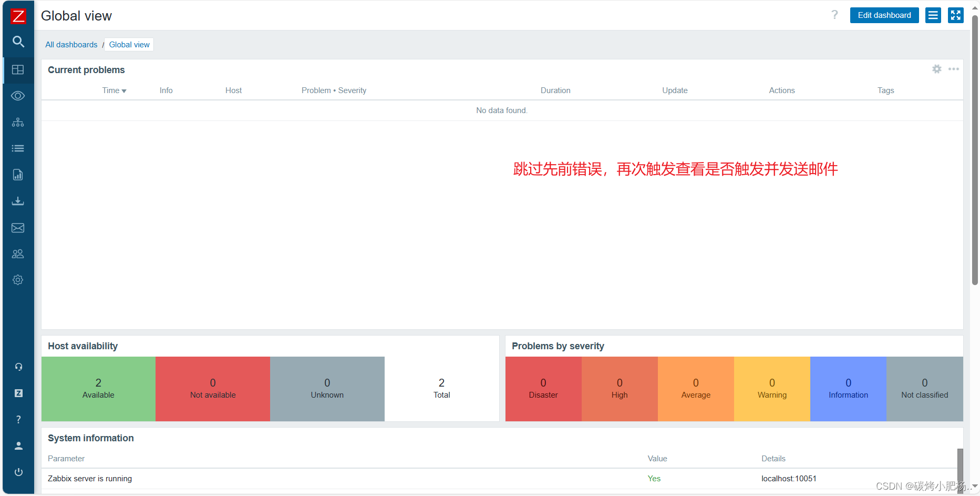Click the System information widget scrollbar
Screen dimensions: 980x496
[960, 471]
